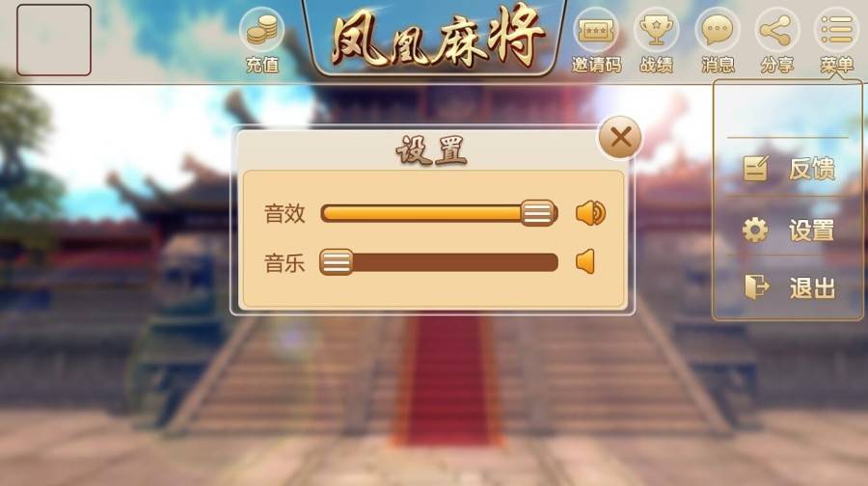Close the 设置 dialog with X button

(620, 137)
